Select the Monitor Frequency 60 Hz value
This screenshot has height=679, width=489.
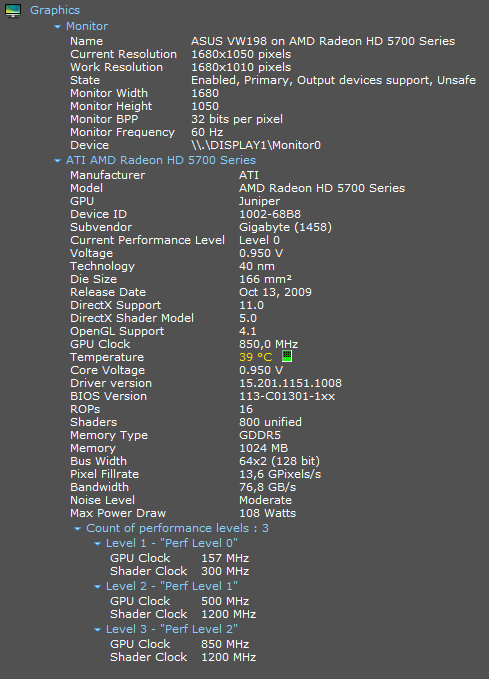click(207, 132)
